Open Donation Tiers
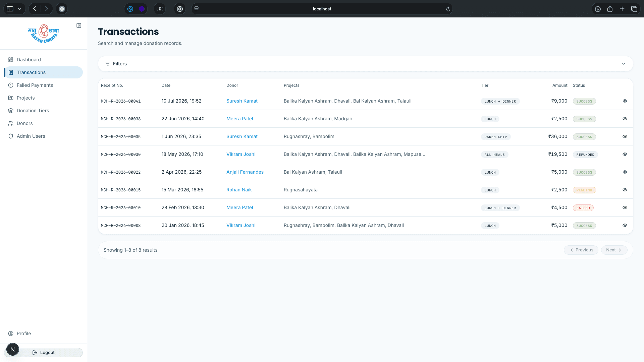Viewport: 644px width, 362px height. pyautogui.click(x=43, y=111)
